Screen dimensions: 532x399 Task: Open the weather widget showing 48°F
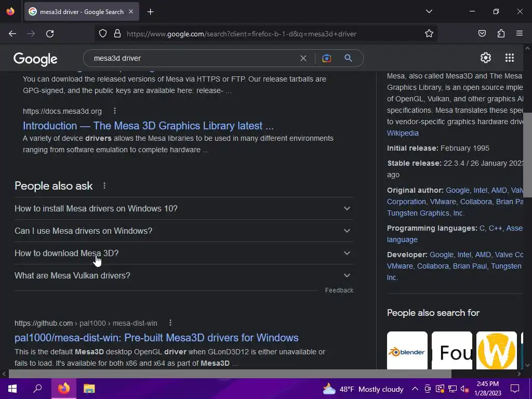(x=363, y=389)
